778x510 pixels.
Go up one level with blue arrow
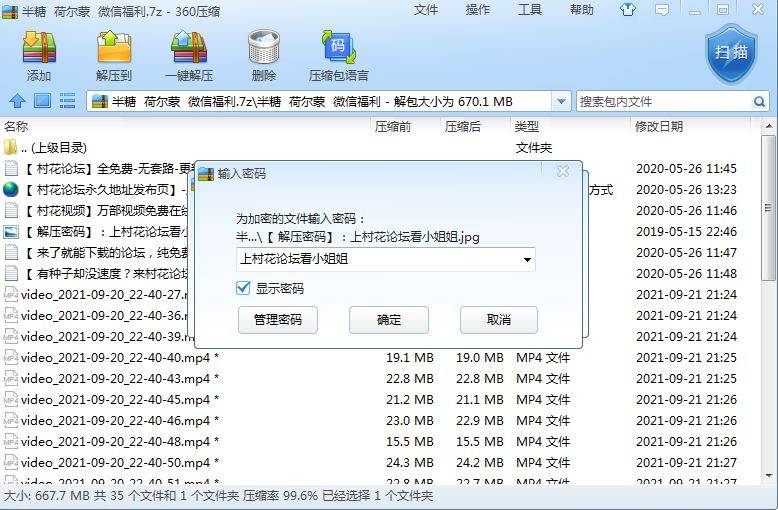point(17,101)
